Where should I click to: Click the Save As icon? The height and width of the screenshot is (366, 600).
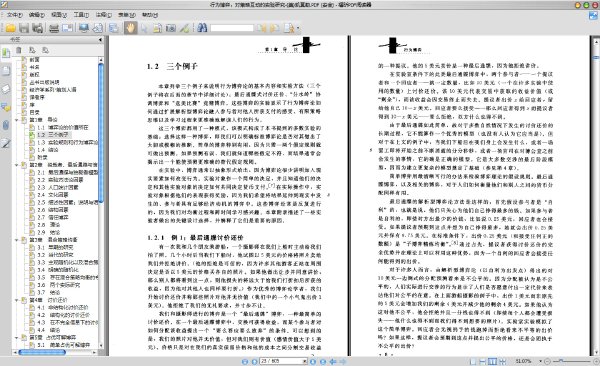[x=38, y=28]
